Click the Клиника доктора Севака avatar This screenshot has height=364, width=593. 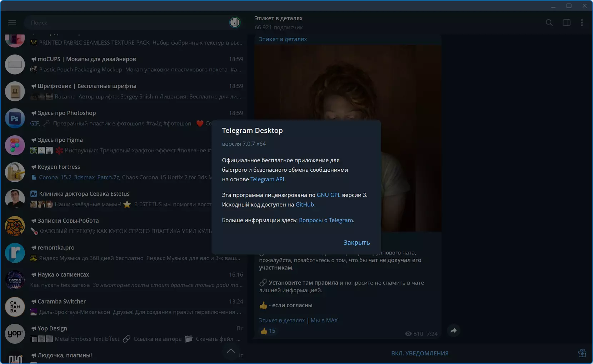tap(15, 199)
